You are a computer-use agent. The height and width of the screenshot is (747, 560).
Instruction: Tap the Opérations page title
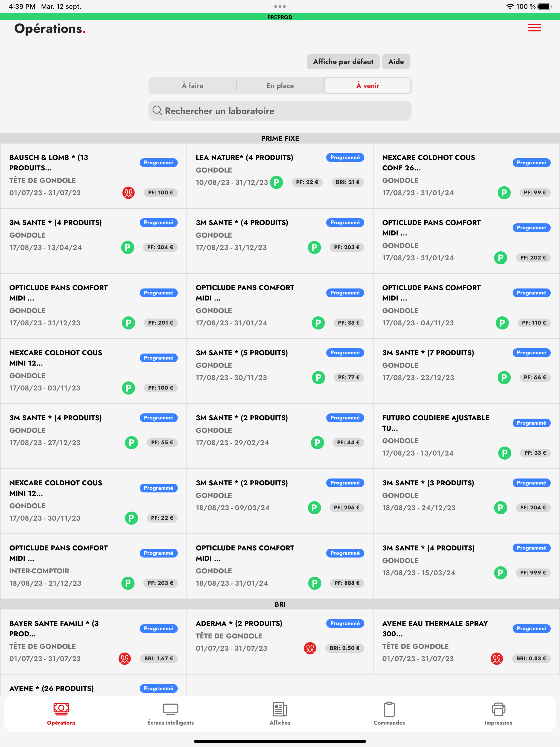[x=50, y=29]
